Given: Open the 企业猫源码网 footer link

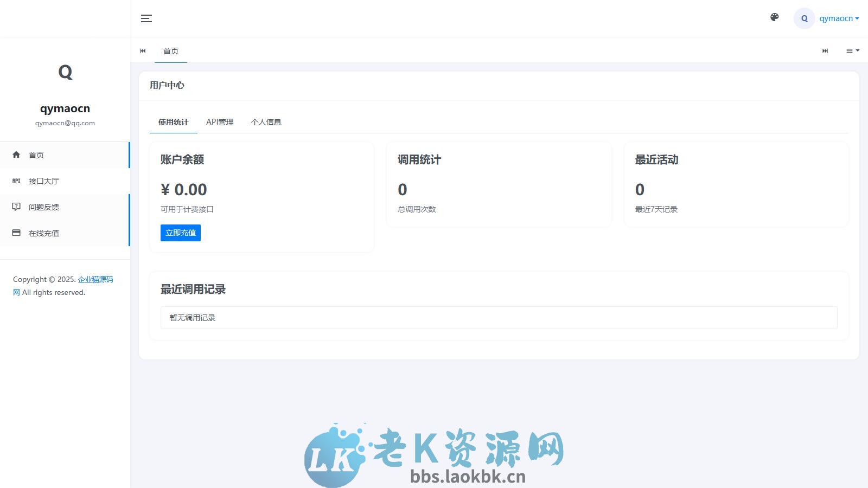Looking at the screenshot, I should [x=95, y=279].
